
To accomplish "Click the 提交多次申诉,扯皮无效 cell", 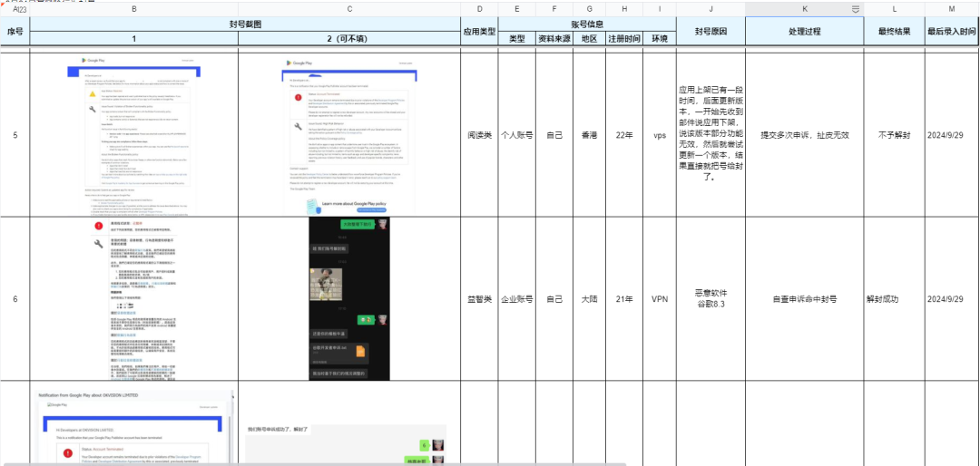I will (804, 135).
